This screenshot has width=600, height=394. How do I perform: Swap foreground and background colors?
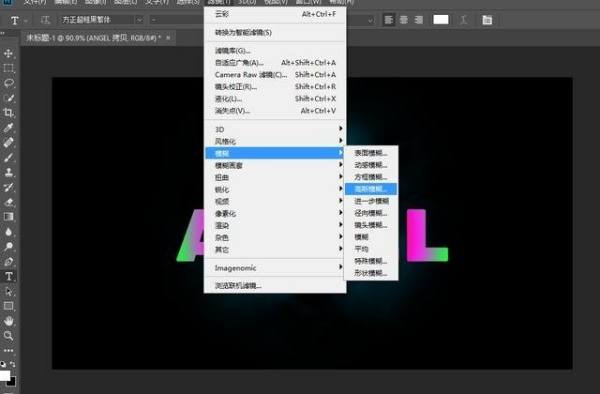coord(13,364)
